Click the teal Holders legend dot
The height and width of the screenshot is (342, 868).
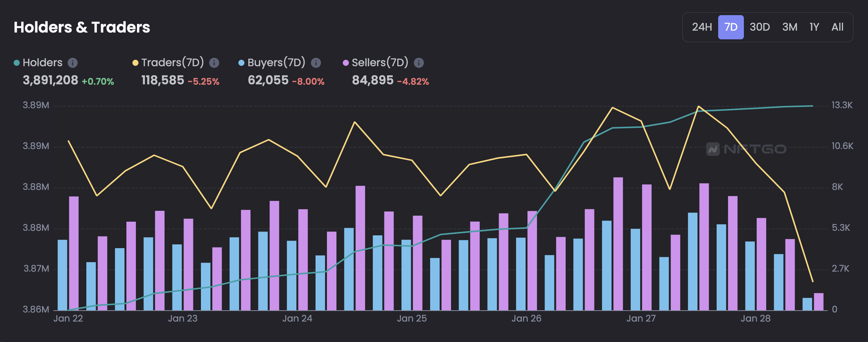pos(17,63)
